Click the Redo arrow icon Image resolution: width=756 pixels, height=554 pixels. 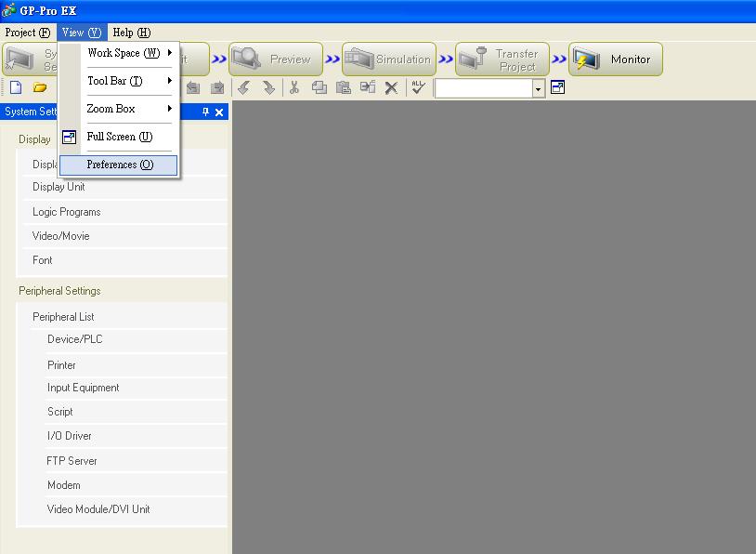point(268,87)
